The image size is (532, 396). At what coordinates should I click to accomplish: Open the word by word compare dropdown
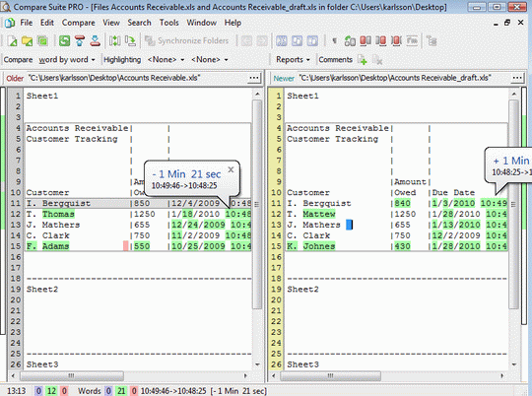coord(67,60)
